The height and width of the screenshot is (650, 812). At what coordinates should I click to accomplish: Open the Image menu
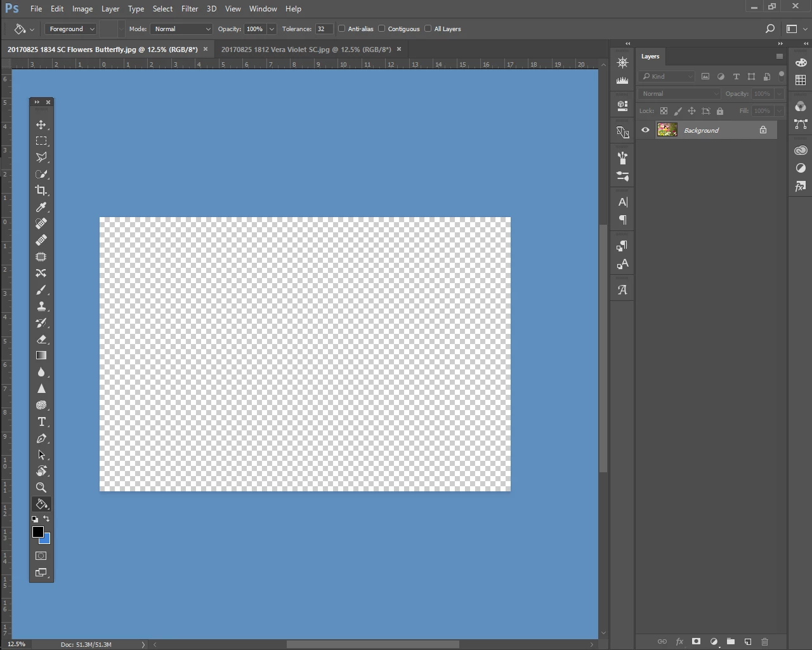point(82,9)
